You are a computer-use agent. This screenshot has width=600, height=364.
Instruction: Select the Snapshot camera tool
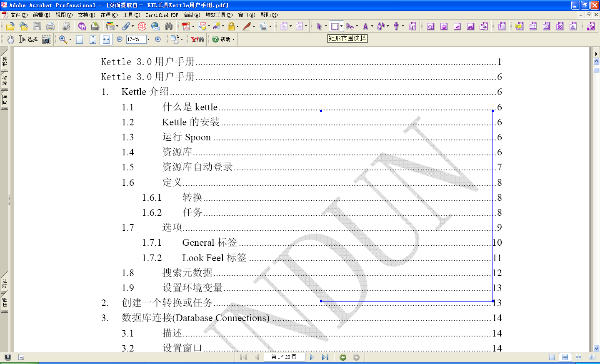tap(46, 39)
